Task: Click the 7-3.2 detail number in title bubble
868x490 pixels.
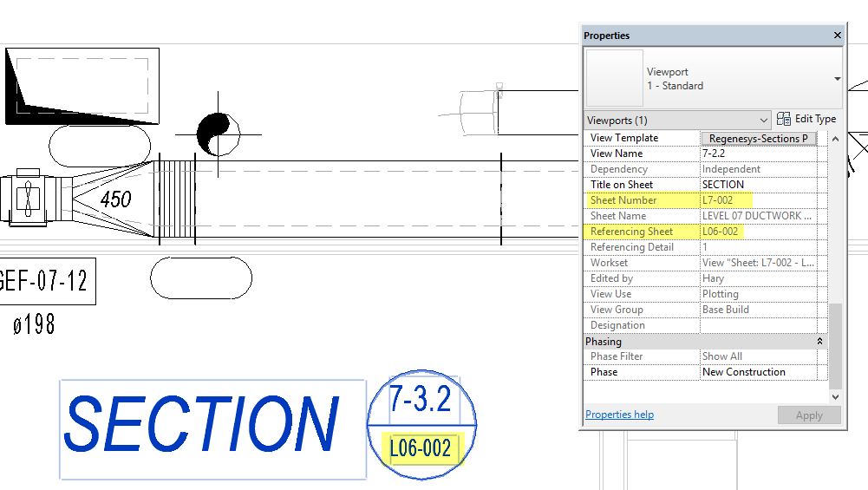Action: (421, 398)
